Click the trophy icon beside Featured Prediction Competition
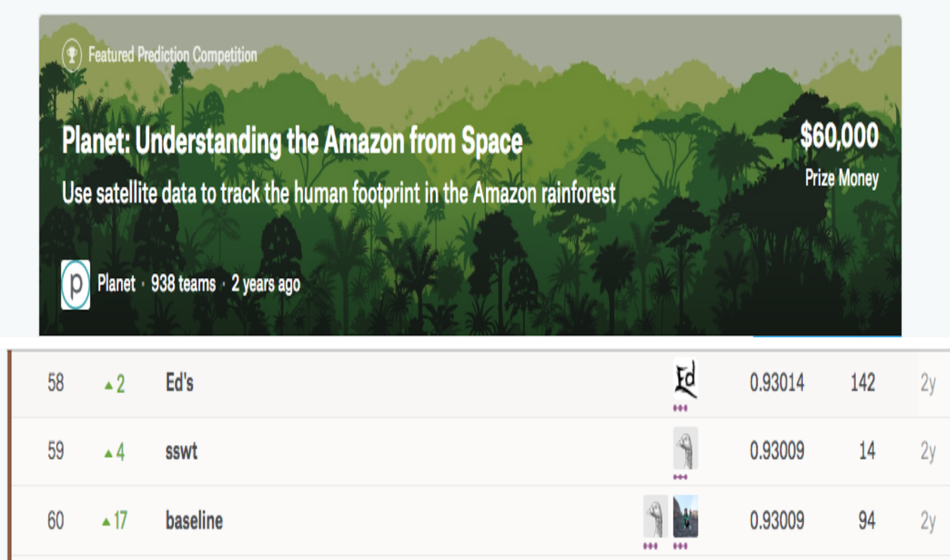The image size is (950, 560). tap(72, 55)
